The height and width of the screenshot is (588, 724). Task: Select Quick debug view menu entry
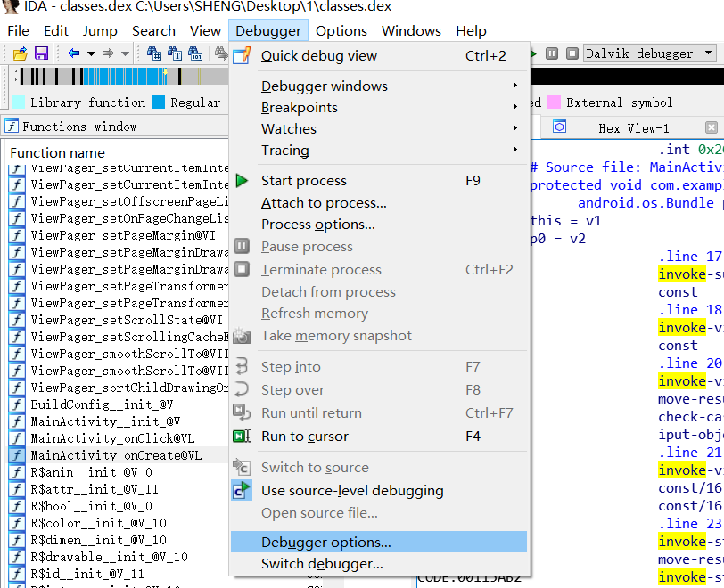(380, 56)
